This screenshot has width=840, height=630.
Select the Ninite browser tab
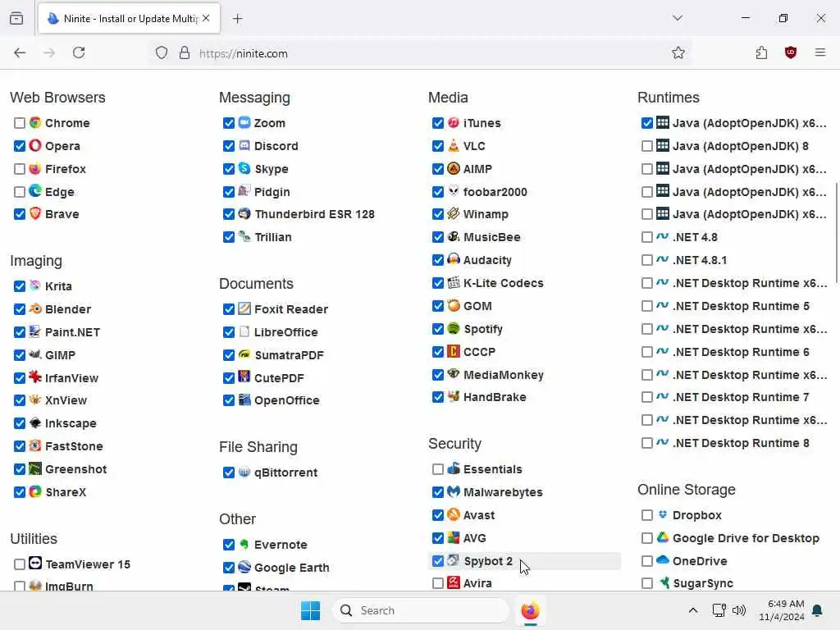(x=129, y=19)
